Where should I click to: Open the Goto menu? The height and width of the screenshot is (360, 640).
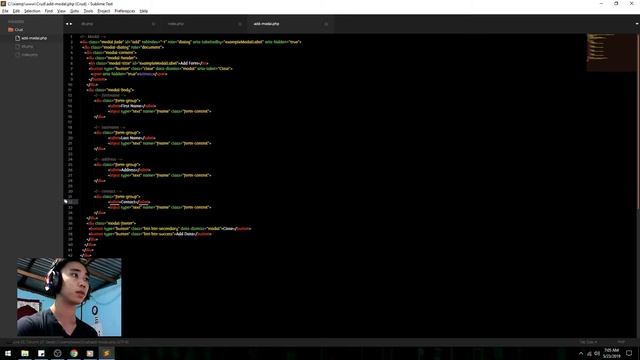click(x=75, y=11)
